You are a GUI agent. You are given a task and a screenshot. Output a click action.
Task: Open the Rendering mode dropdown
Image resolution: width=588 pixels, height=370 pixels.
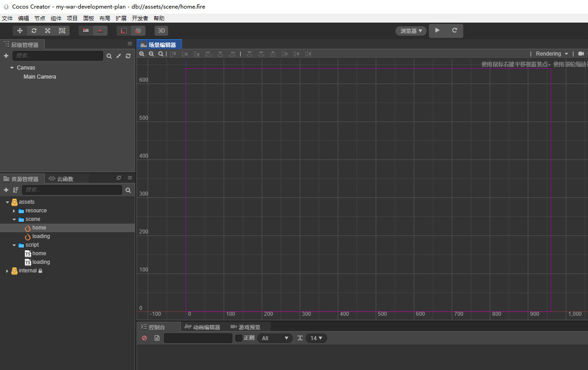pos(552,54)
